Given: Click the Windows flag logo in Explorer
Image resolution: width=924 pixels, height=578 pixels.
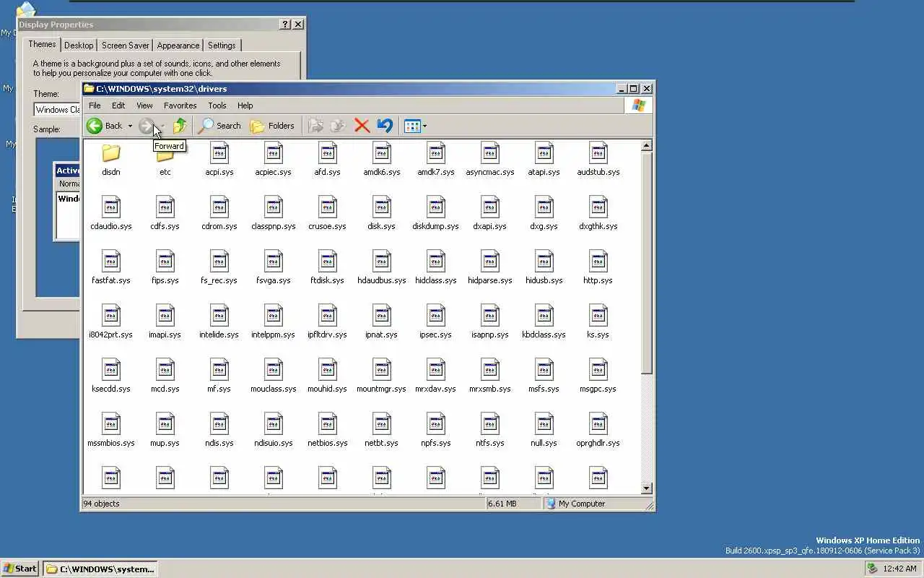Looking at the screenshot, I should tap(638, 105).
